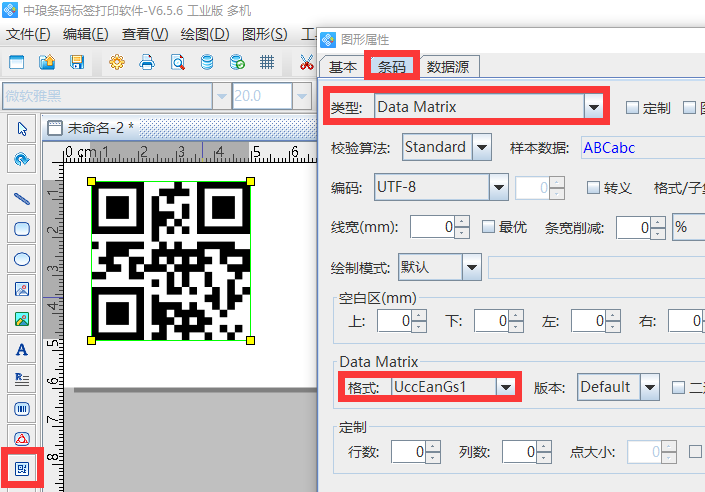
Task: Expand the font name dropdown arrow
Action: click(221, 96)
